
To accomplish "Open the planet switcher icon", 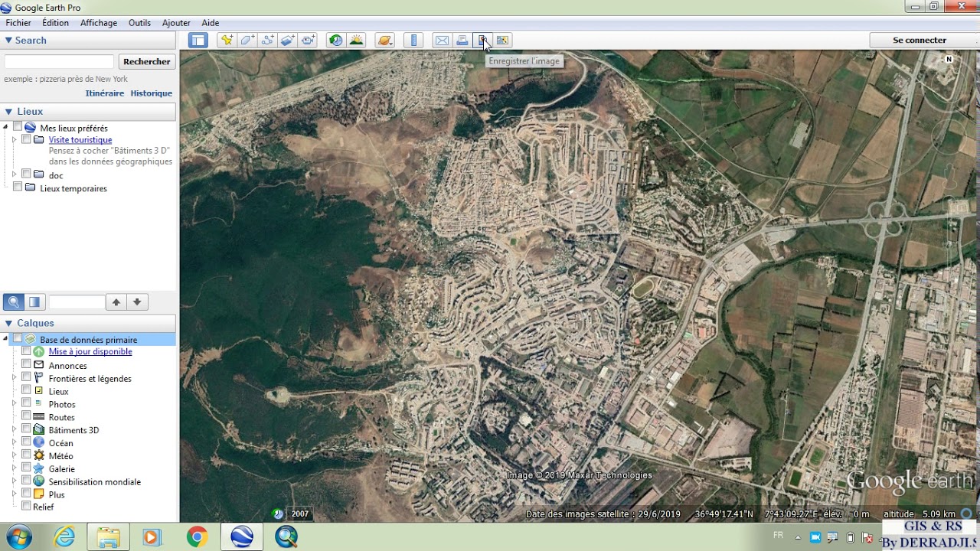I will pos(384,41).
